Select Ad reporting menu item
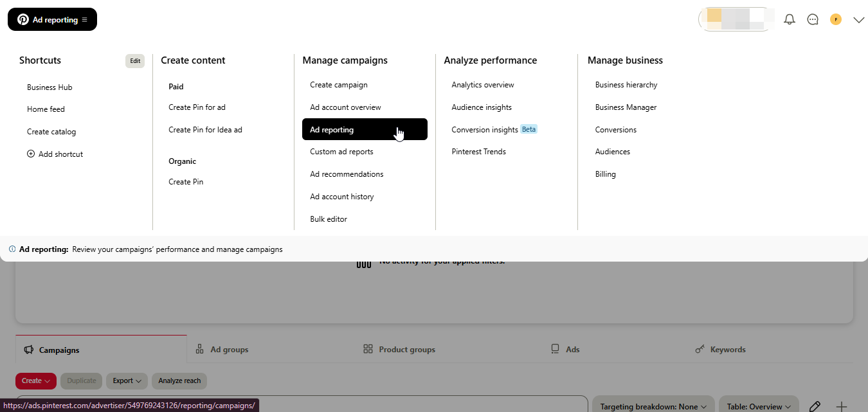The width and height of the screenshot is (868, 412). (x=365, y=129)
